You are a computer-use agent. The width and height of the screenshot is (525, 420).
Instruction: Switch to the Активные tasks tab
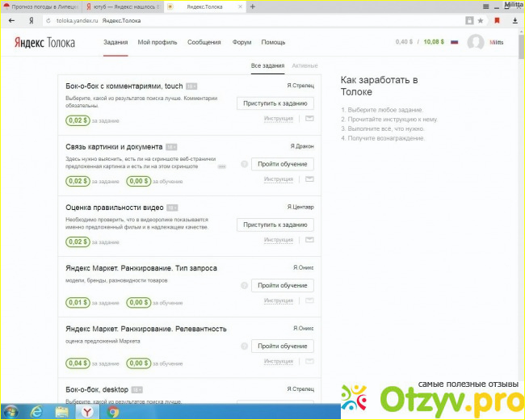coord(304,65)
